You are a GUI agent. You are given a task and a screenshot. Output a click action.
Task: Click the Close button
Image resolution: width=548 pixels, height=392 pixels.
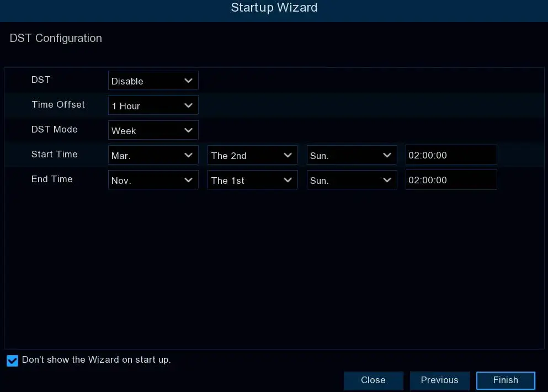pyautogui.click(x=373, y=380)
